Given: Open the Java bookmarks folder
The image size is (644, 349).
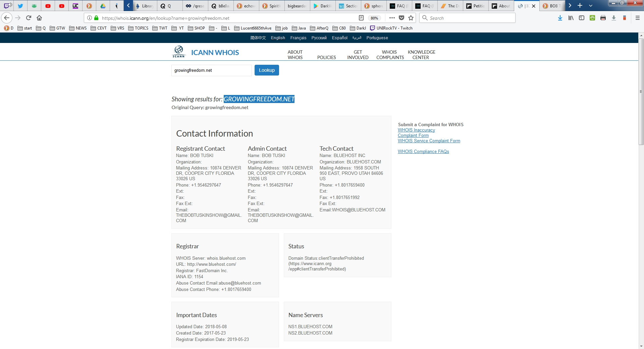Looking at the screenshot, I should (x=299, y=28).
